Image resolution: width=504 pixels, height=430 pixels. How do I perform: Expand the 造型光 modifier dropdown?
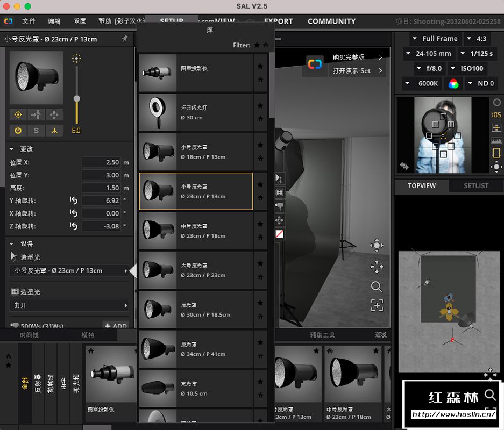point(69,270)
